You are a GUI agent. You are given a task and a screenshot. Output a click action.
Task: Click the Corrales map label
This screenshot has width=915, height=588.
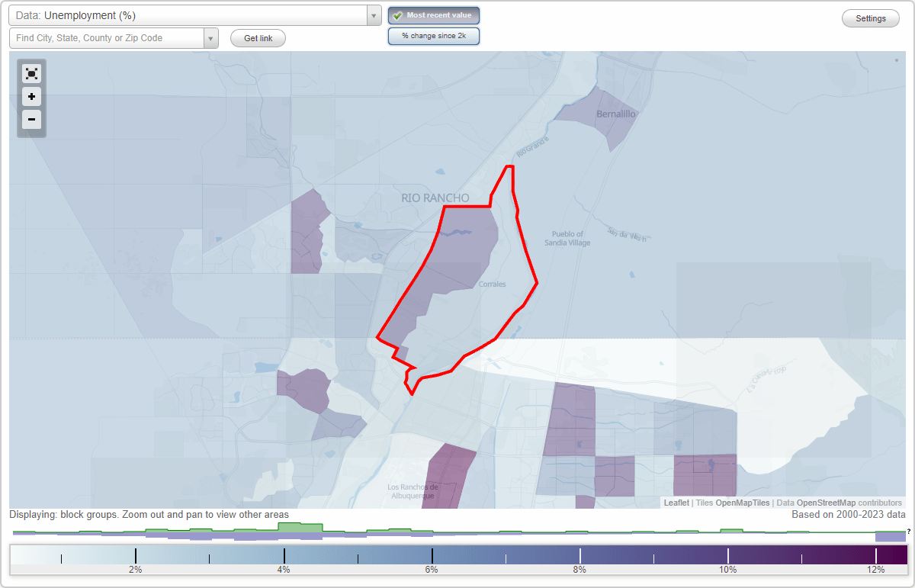pyautogui.click(x=492, y=284)
